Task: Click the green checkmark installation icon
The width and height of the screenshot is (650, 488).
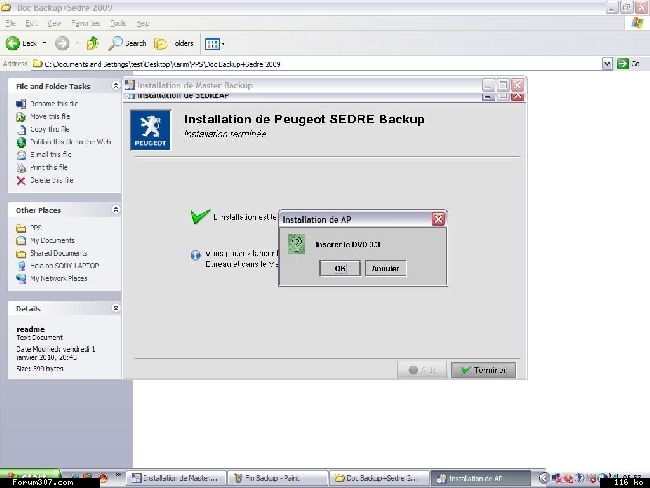Action: (x=200, y=216)
